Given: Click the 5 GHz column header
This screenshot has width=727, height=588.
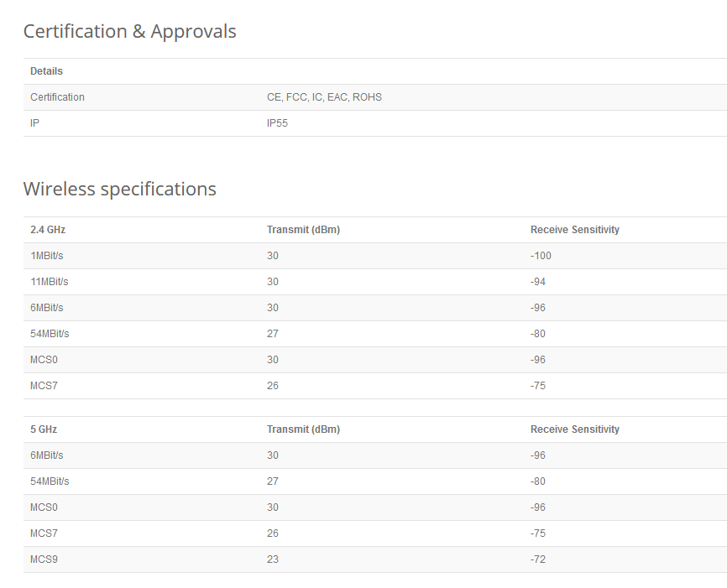Looking at the screenshot, I should coord(44,429).
